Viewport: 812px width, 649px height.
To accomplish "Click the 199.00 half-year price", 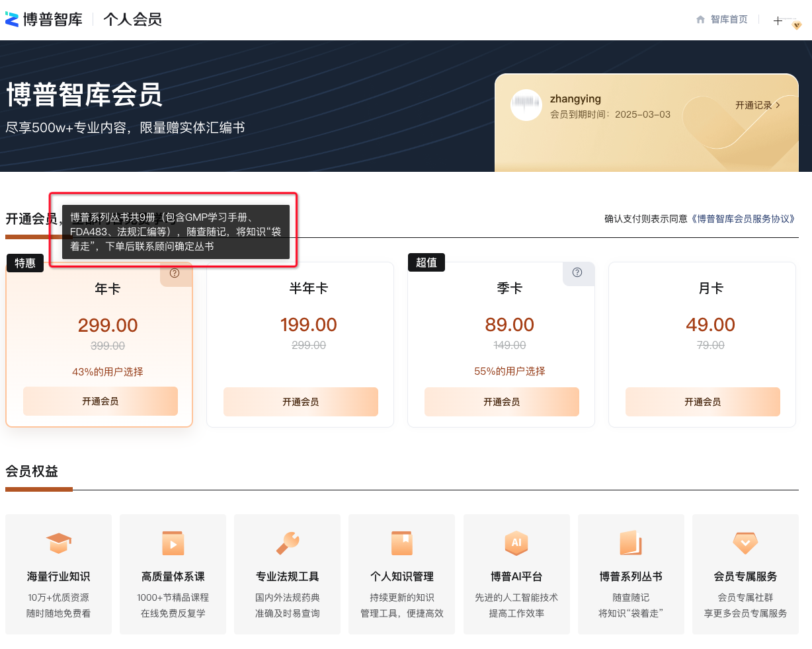I will [x=309, y=324].
